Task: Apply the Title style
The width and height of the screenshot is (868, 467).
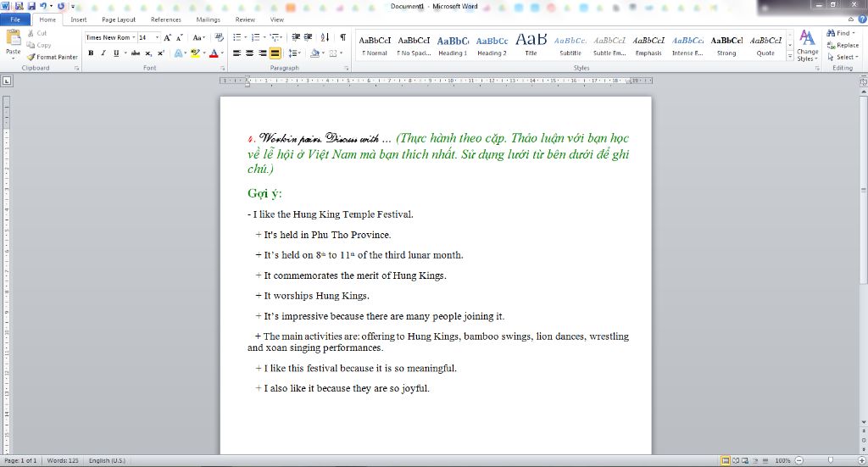Action: point(531,46)
